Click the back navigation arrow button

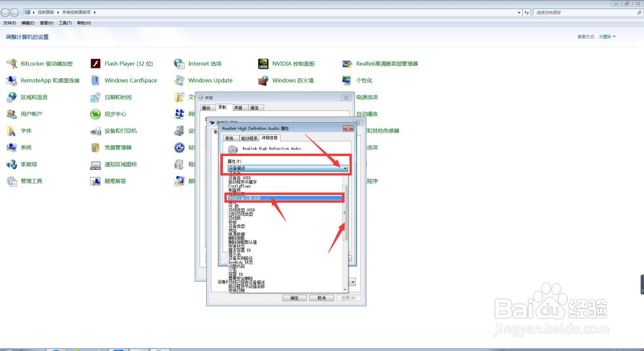pos(5,13)
